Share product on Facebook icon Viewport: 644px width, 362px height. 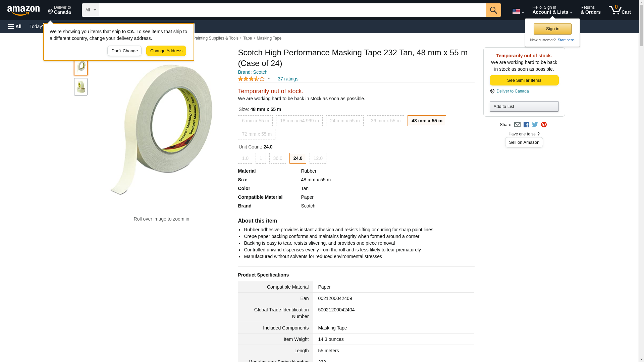click(x=526, y=125)
